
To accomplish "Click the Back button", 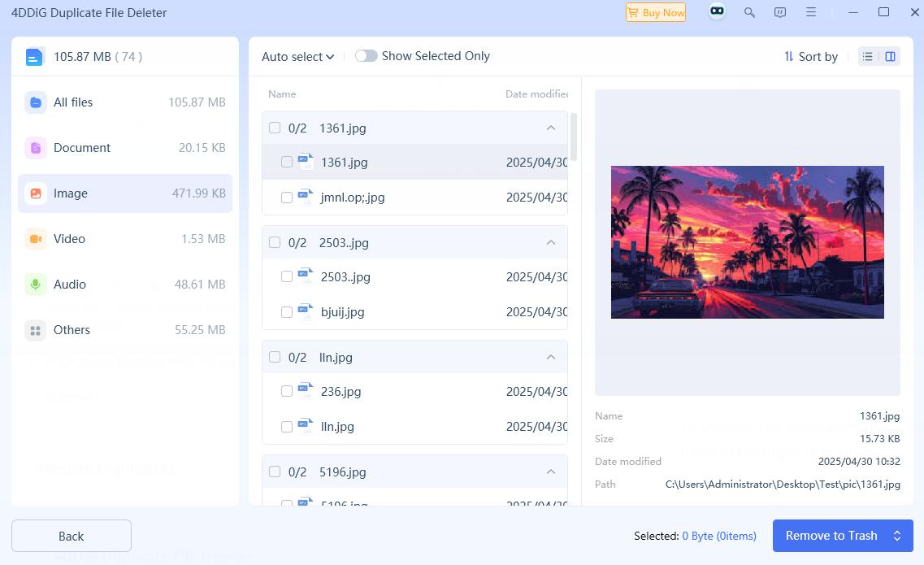I will (71, 536).
